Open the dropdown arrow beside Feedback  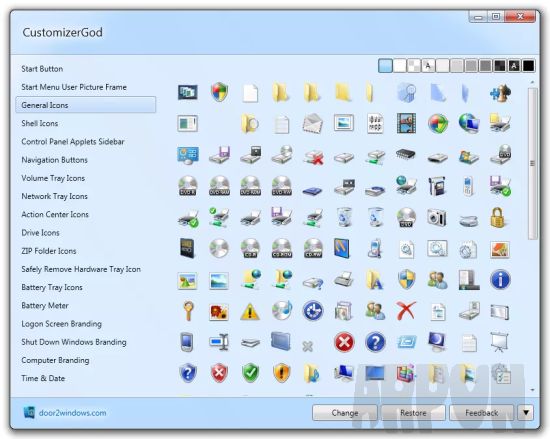(525, 413)
